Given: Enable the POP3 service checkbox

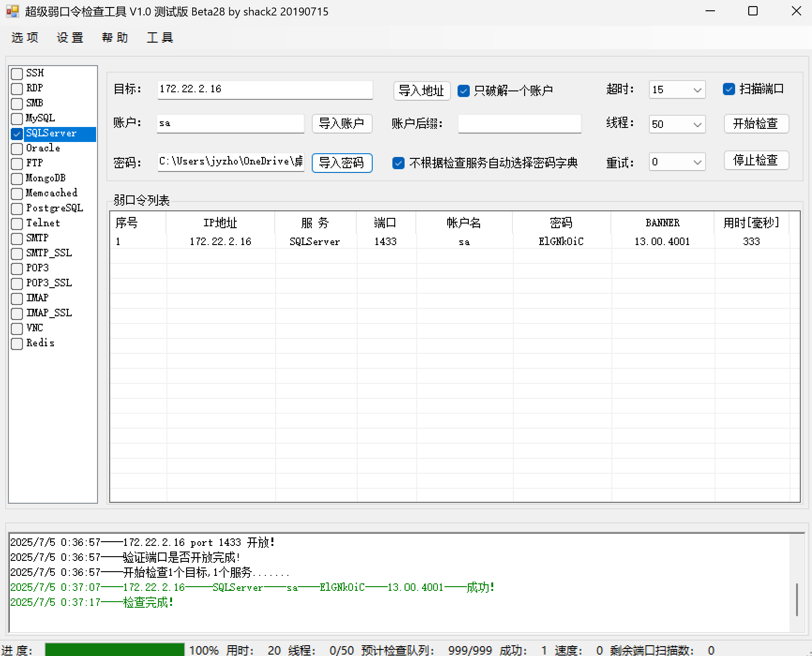Looking at the screenshot, I should point(17,268).
